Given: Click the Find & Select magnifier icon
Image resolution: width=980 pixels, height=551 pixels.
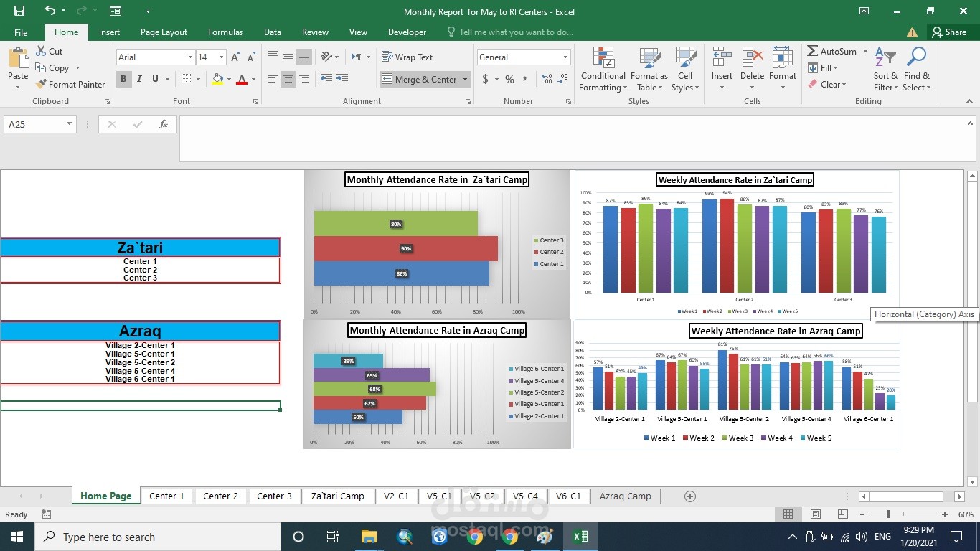Looking at the screenshot, I should [917, 57].
